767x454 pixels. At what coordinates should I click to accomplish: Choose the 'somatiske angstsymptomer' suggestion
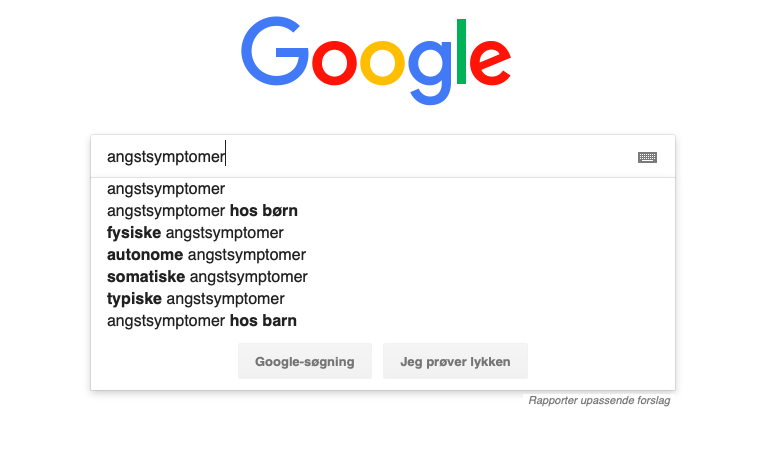coord(383,277)
